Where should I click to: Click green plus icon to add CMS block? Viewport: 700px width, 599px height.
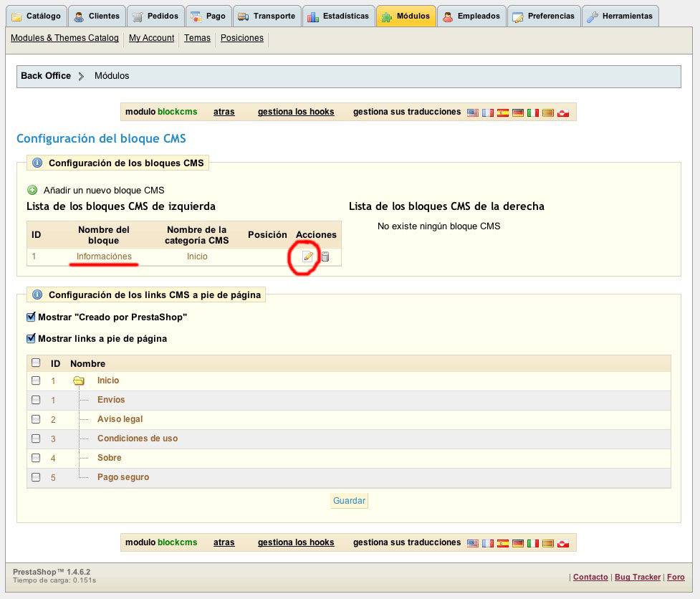click(x=32, y=190)
